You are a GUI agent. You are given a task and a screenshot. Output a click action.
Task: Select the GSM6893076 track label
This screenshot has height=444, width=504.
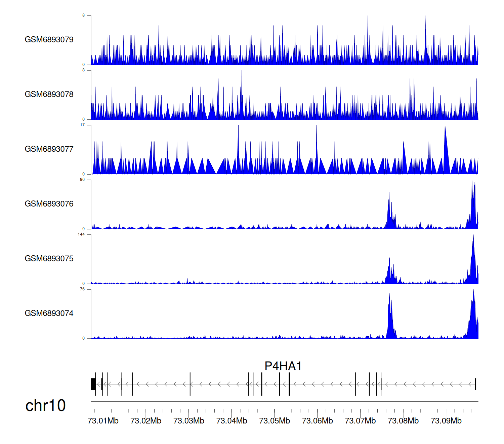[x=49, y=204]
